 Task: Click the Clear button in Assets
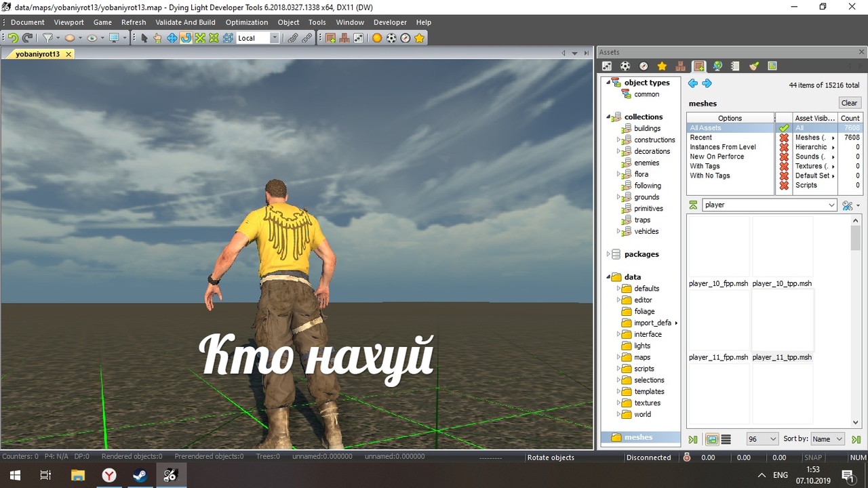pos(849,103)
